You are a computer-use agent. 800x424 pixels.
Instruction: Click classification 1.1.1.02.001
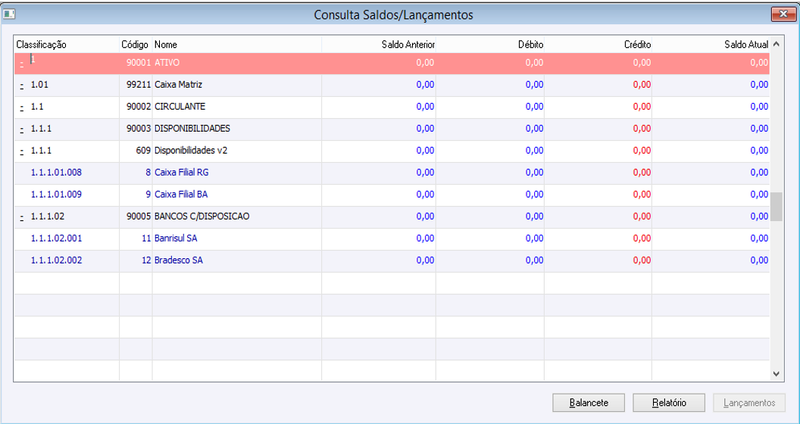[x=56, y=238]
